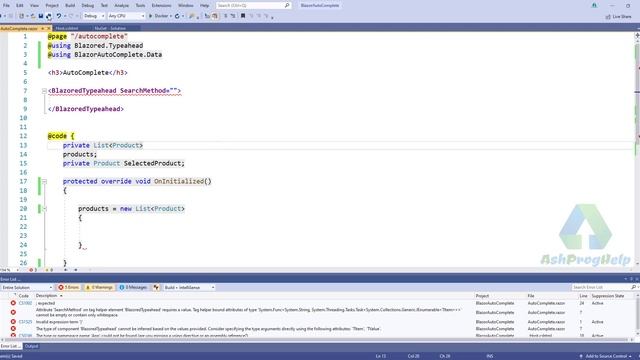Sort errors by the Code column header
This screenshot has height=360, width=640.
click(24, 296)
